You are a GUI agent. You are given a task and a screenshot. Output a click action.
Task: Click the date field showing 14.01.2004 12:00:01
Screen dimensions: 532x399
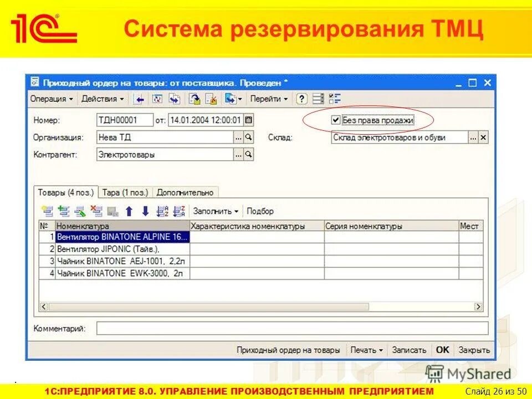pyautogui.click(x=206, y=120)
